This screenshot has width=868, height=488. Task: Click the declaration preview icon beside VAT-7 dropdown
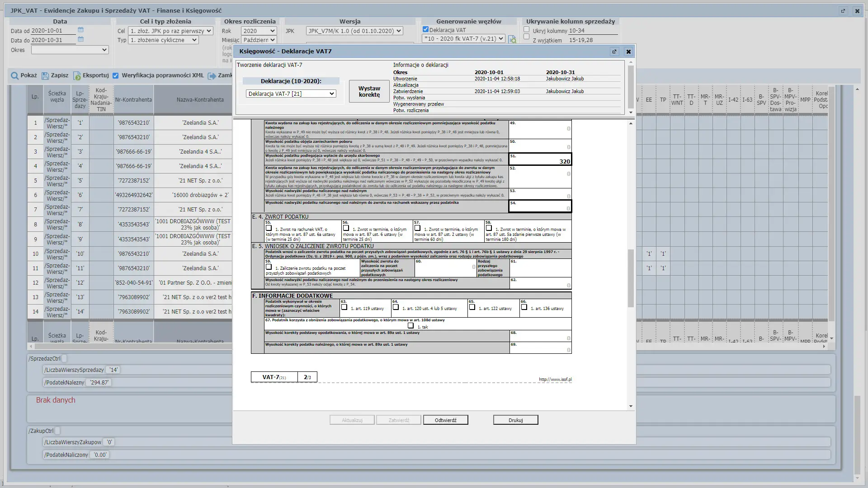[x=512, y=40]
